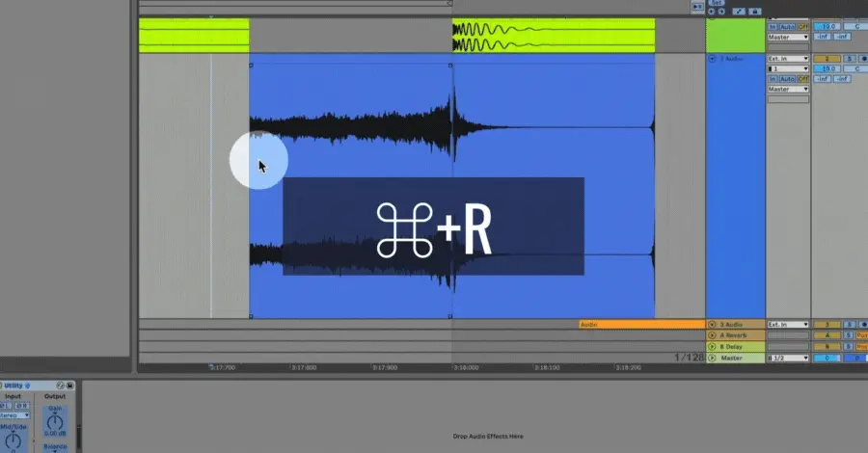Toggle the B Delay track activator

(x=827, y=346)
